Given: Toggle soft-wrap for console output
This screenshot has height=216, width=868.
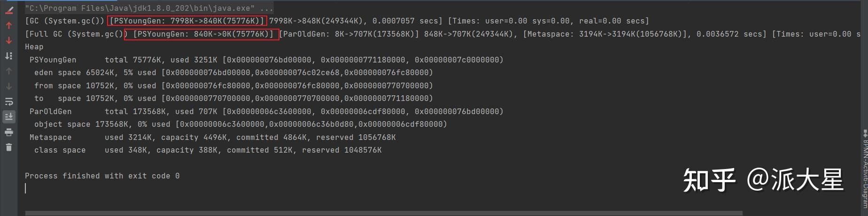Looking at the screenshot, I should tap(9, 101).
